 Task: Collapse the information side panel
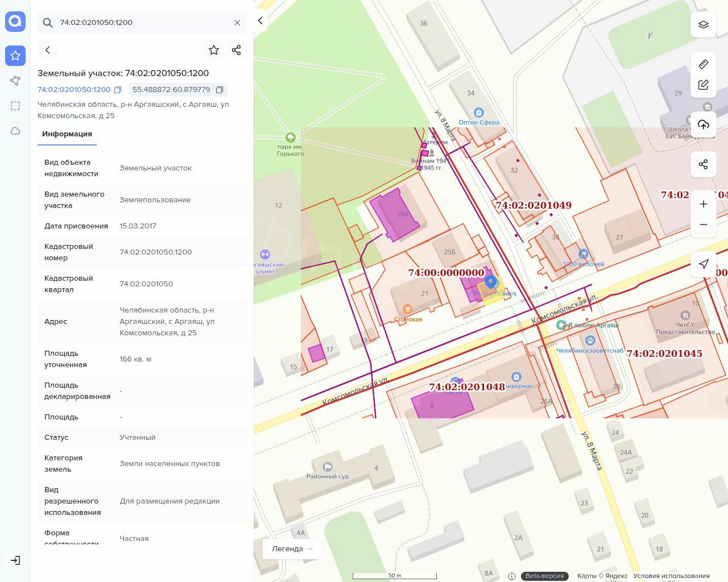click(x=260, y=21)
